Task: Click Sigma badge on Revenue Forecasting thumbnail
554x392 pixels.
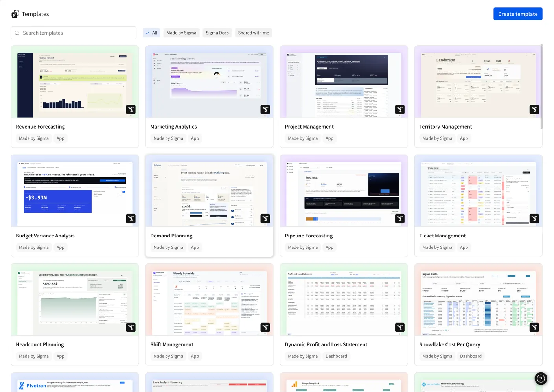Action: click(131, 109)
